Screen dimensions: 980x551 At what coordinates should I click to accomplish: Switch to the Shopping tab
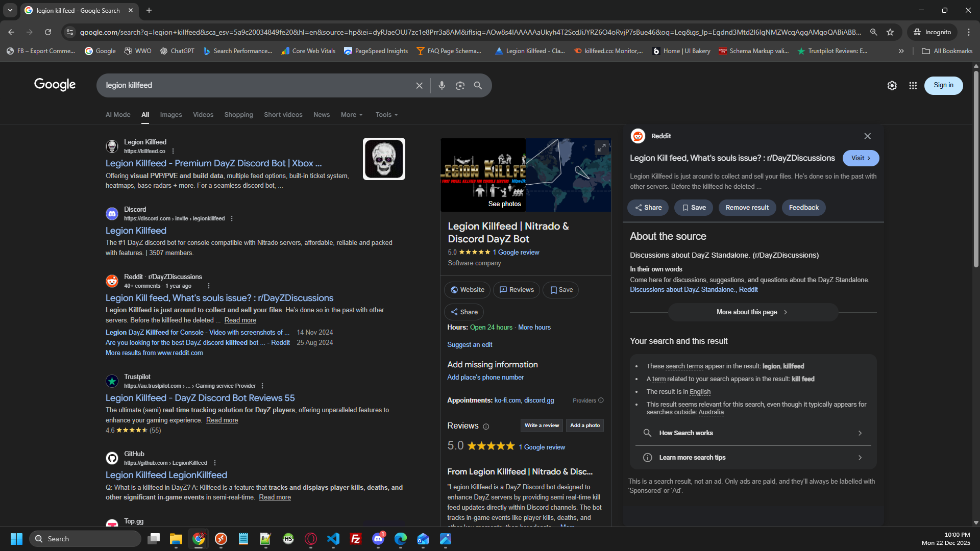[238, 115]
